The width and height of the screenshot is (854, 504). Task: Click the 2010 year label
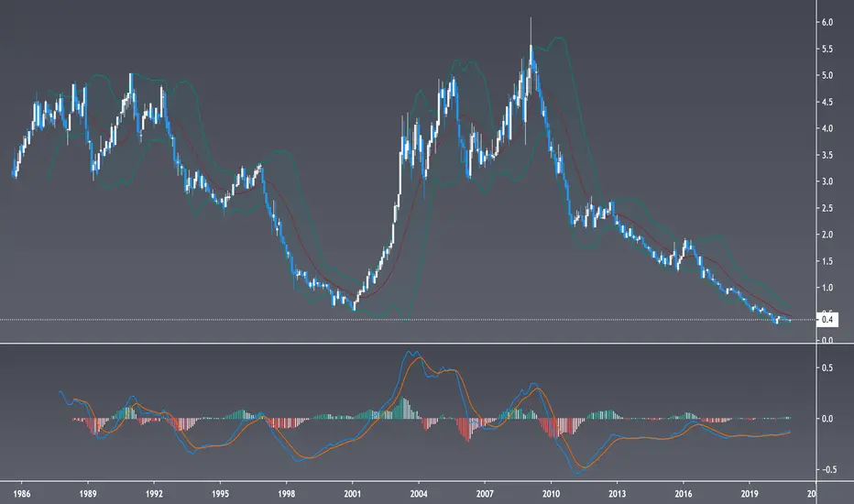(552, 494)
